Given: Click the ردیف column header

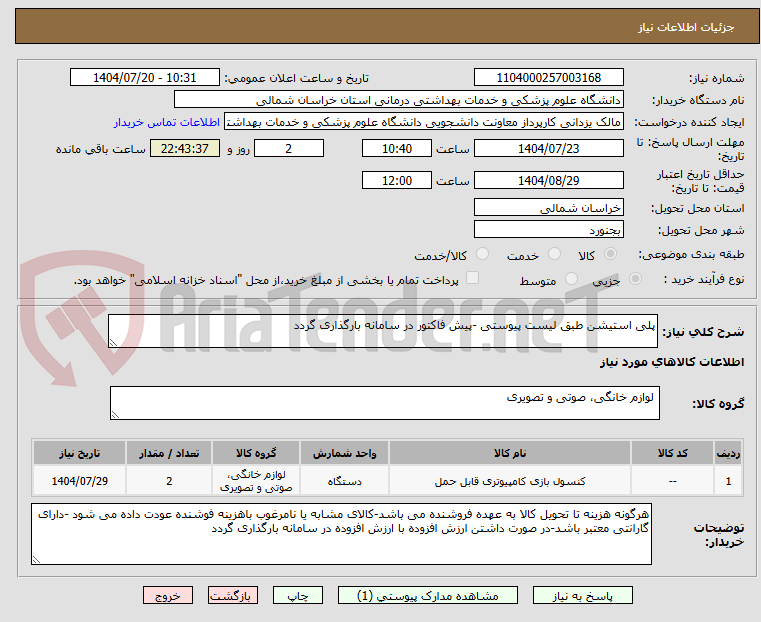Looking at the screenshot, I should pyautogui.click(x=728, y=453).
